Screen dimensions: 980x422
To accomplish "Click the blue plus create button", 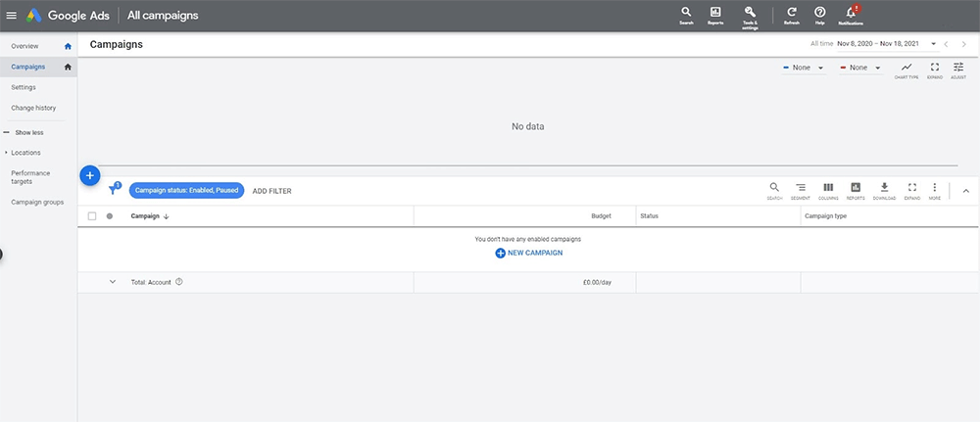I will tap(89, 175).
